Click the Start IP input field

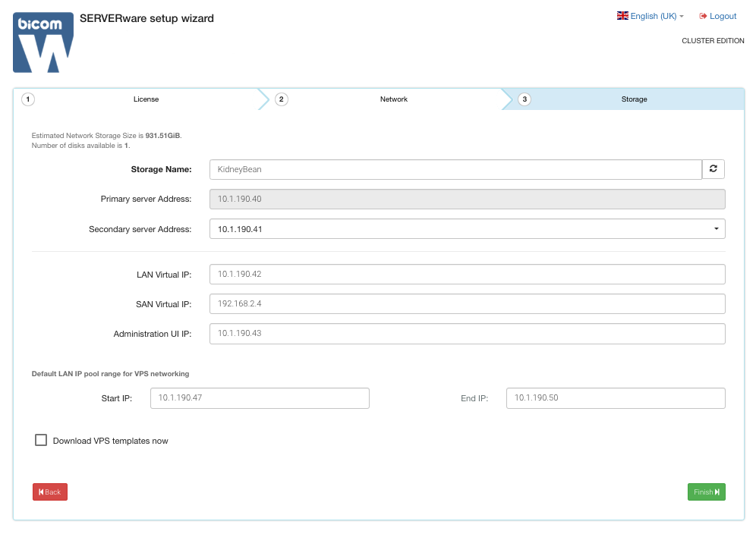pyautogui.click(x=260, y=398)
